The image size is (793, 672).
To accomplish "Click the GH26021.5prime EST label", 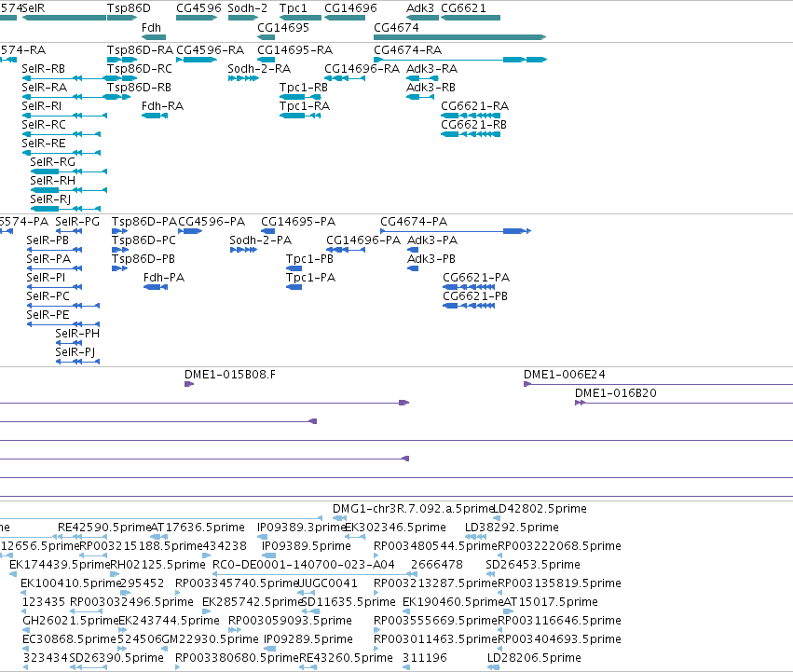I will [x=70, y=621].
